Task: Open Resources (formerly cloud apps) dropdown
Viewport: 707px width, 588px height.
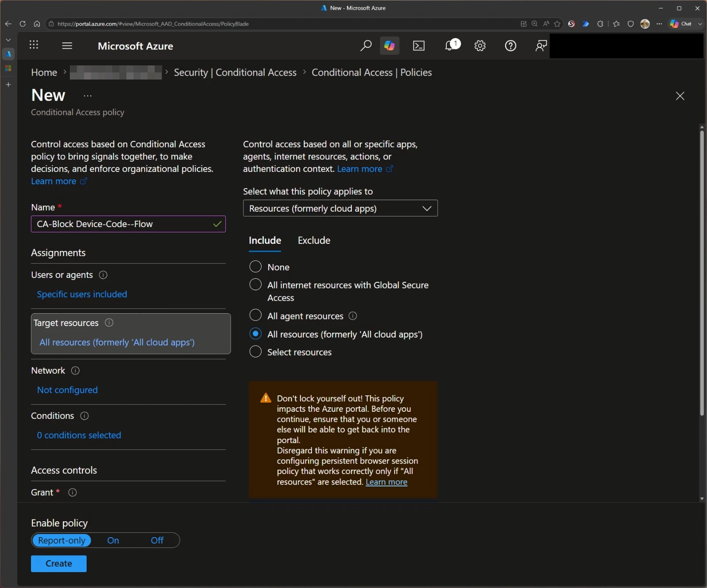Action: (x=340, y=208)
